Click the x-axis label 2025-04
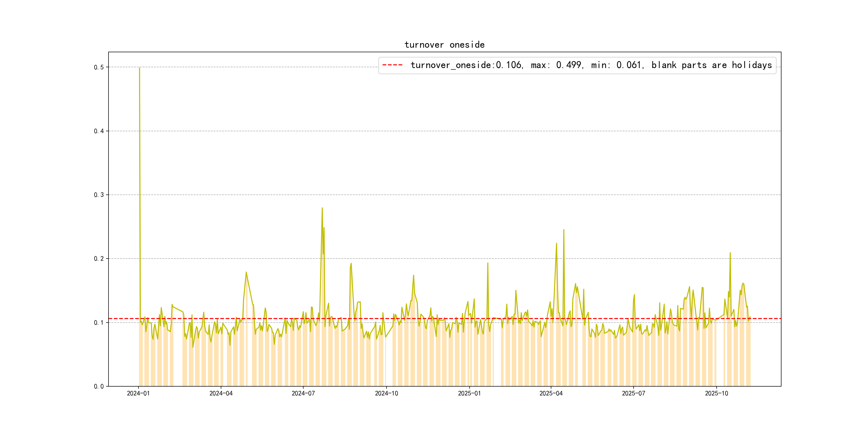 [x=551, y=394]
